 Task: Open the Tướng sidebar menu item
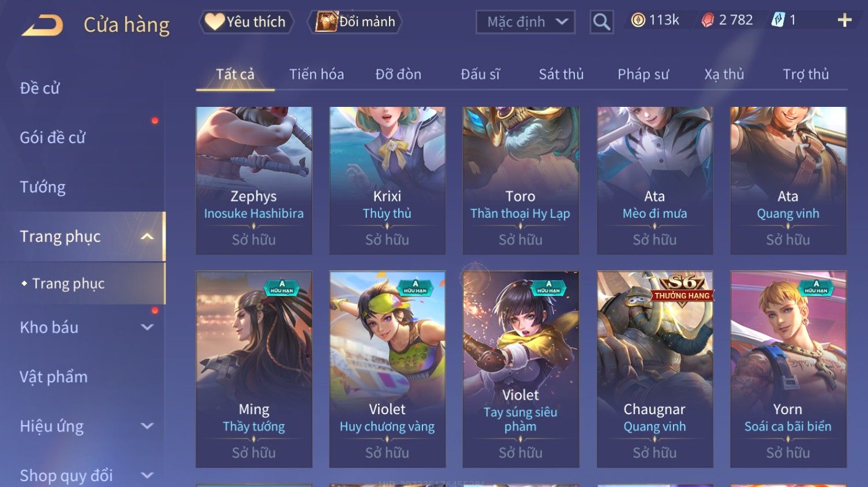click(x=43, y=187)
